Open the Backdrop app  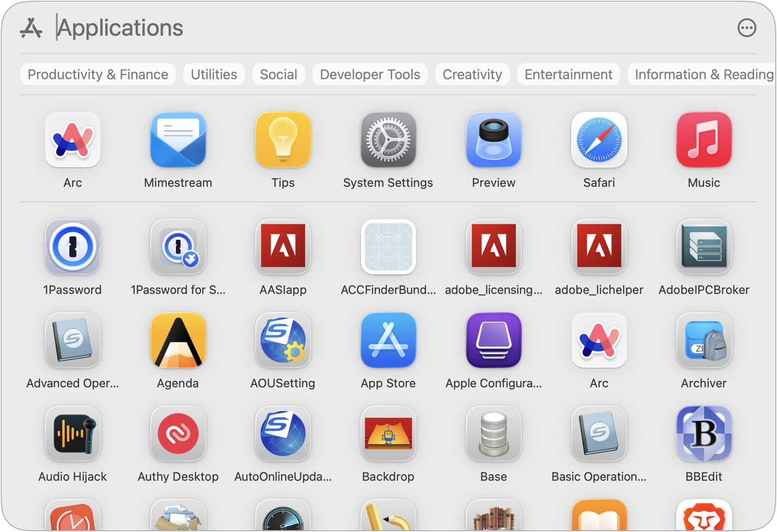[388, 434]
